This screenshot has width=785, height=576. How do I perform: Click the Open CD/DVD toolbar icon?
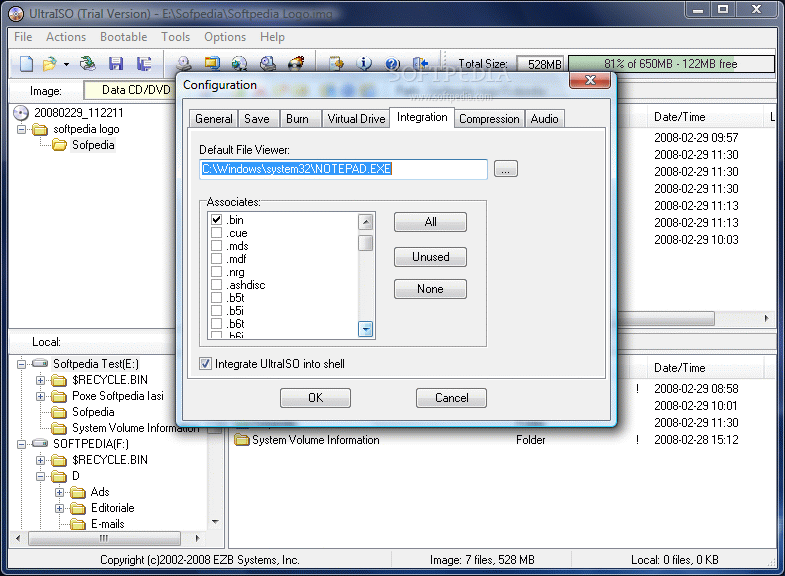click(88, 64)
